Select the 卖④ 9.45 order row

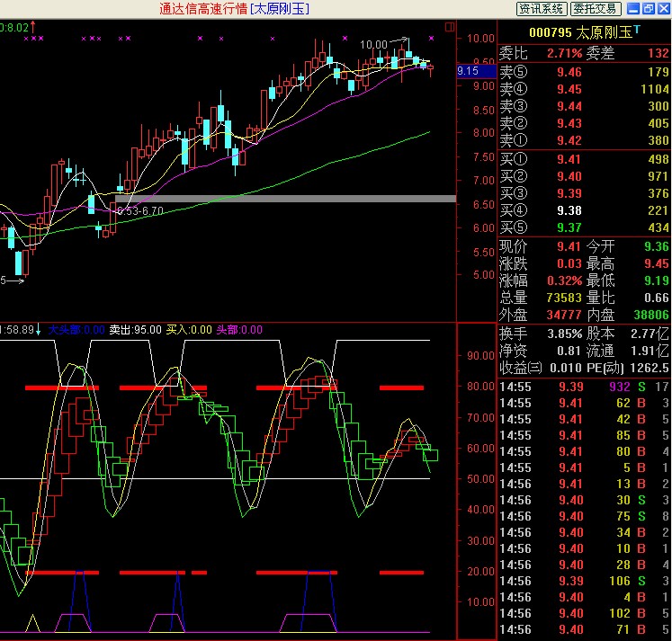click(584, 89)
